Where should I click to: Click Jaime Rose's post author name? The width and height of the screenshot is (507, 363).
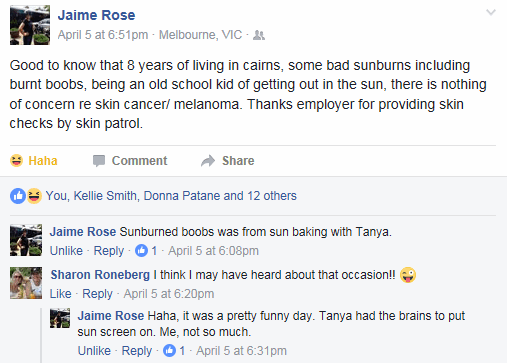pos(96,15)
